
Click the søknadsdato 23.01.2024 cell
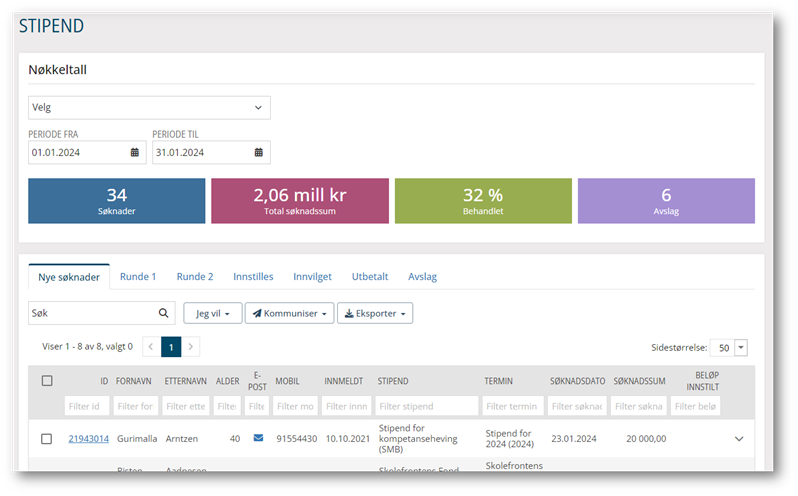point(574,439)
